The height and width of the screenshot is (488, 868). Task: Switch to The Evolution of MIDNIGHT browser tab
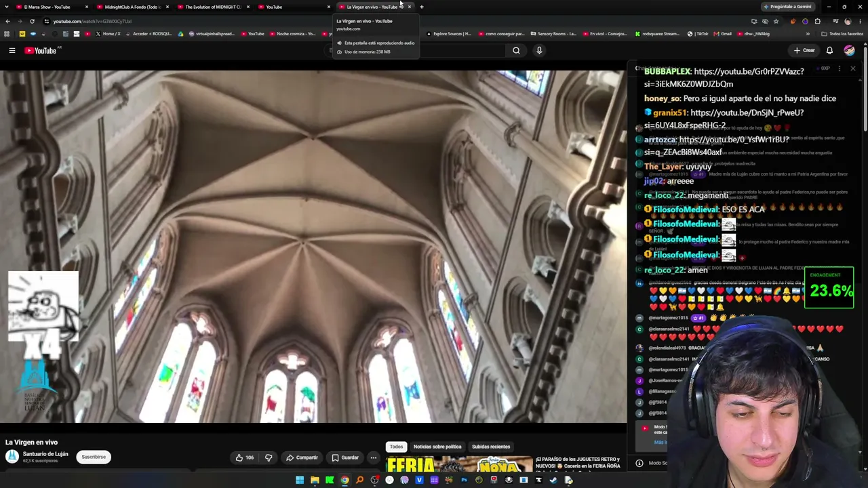pyautogui.click(x=213, y=7)
